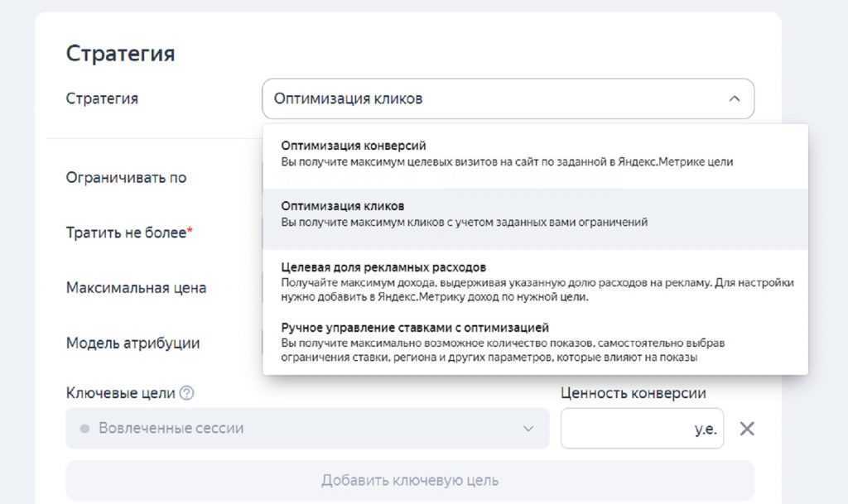Remove the key goal with the X icon

(747, 429)
